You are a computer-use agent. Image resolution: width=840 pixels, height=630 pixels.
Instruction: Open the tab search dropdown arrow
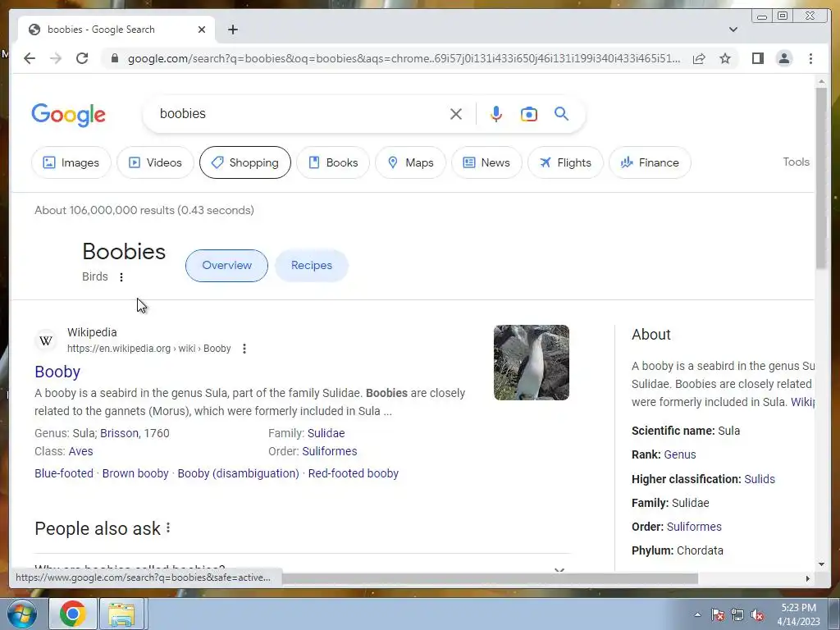coord(733,30)
